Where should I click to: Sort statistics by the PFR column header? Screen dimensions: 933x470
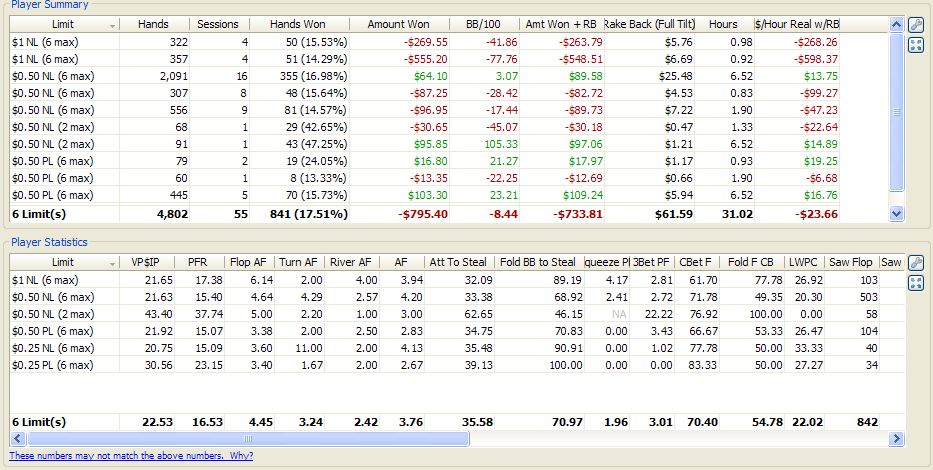click(198, 262)
